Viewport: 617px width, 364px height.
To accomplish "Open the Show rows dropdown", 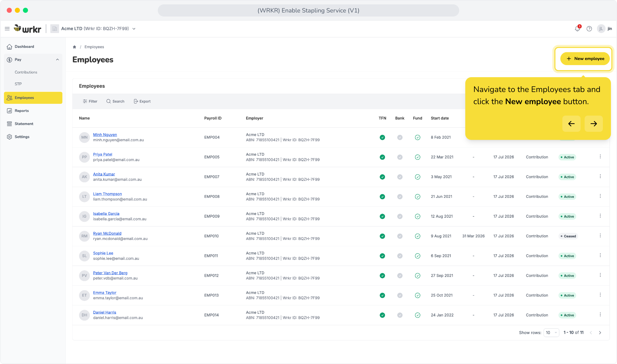I will point(551,333).
